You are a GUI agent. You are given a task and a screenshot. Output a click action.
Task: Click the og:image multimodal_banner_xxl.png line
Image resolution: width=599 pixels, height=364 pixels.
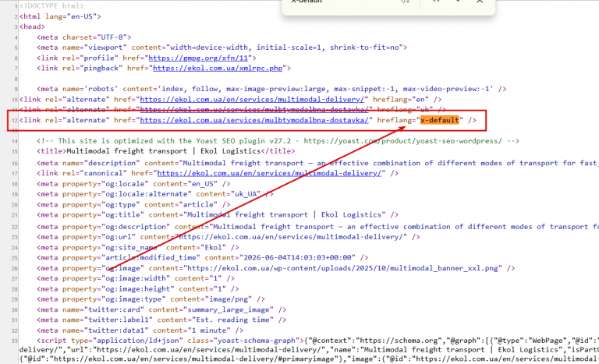[x=276, y=268]
